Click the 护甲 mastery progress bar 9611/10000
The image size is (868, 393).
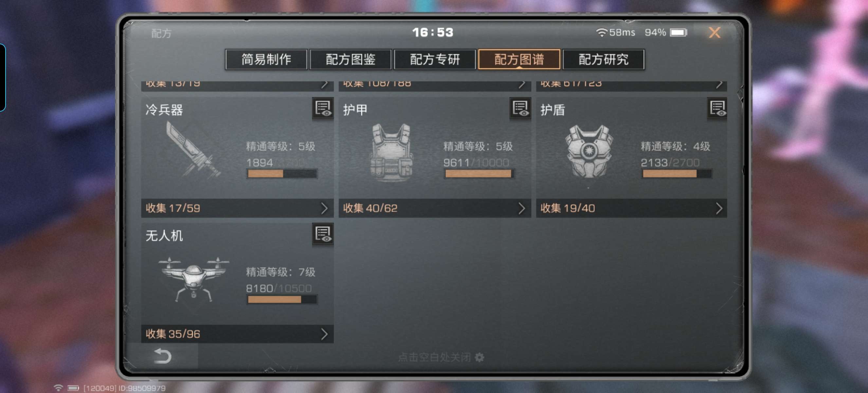[479, 174]
